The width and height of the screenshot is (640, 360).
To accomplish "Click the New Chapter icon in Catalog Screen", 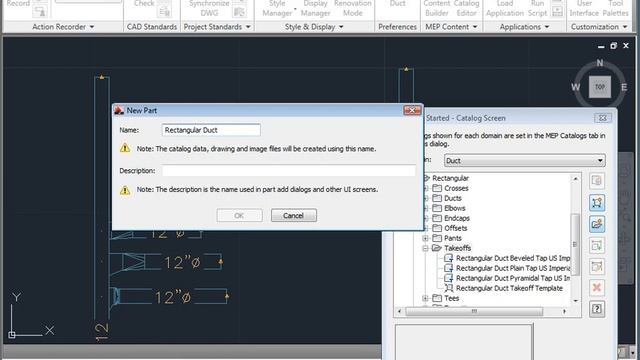I will pos(597,181).
